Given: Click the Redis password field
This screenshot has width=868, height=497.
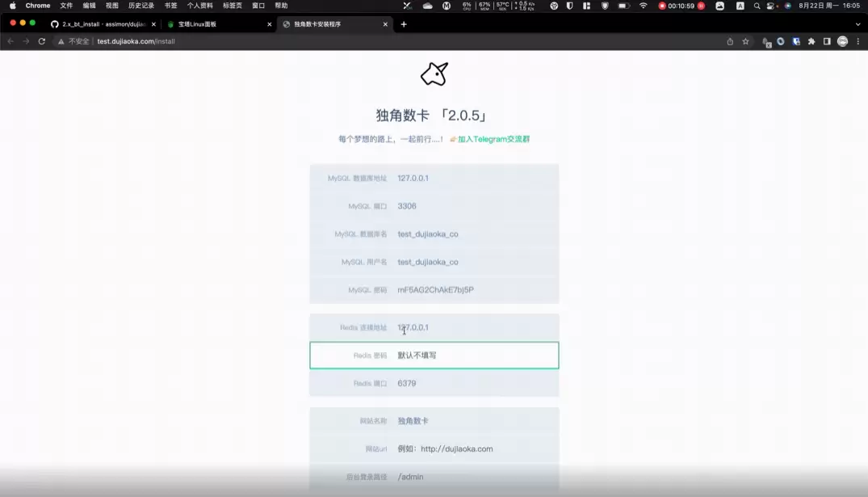Looking at the screenshot, I should coord(434,355).
